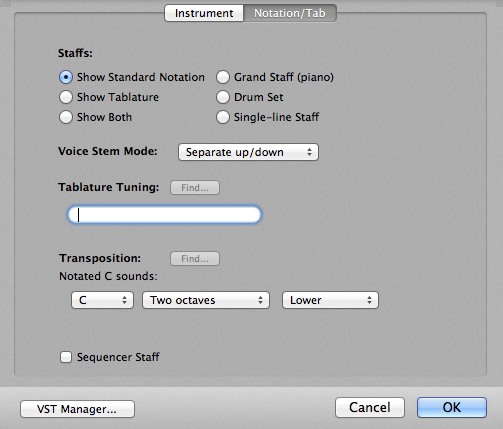Click the Find button beside Tablature Tuning
The height and width of the screenshot is (429, 503).
point(195,188)
